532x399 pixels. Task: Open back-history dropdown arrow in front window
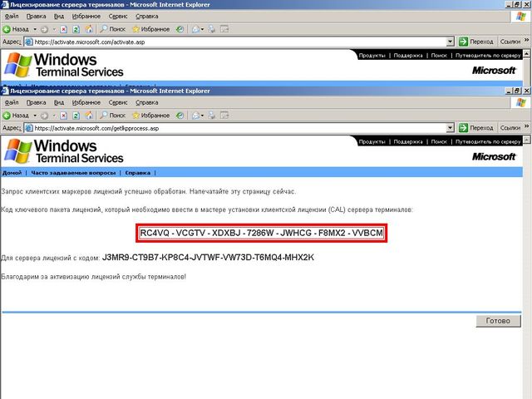(35, 116)
